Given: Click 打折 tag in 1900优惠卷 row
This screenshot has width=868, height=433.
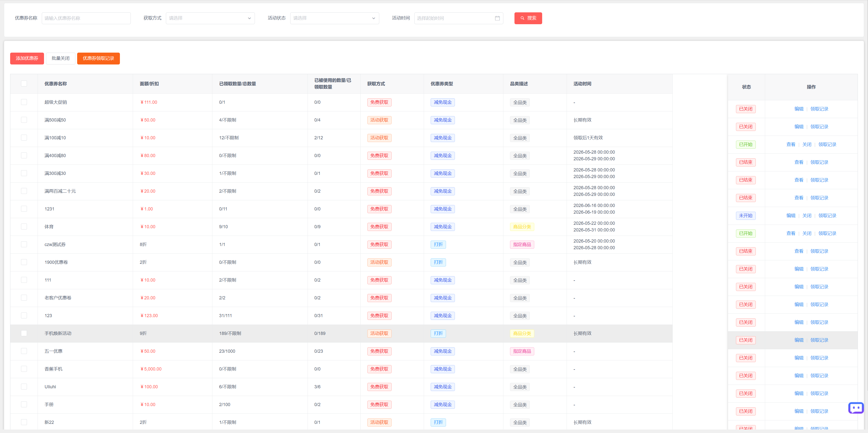Looking at the screenshot, I should [438, 262].
